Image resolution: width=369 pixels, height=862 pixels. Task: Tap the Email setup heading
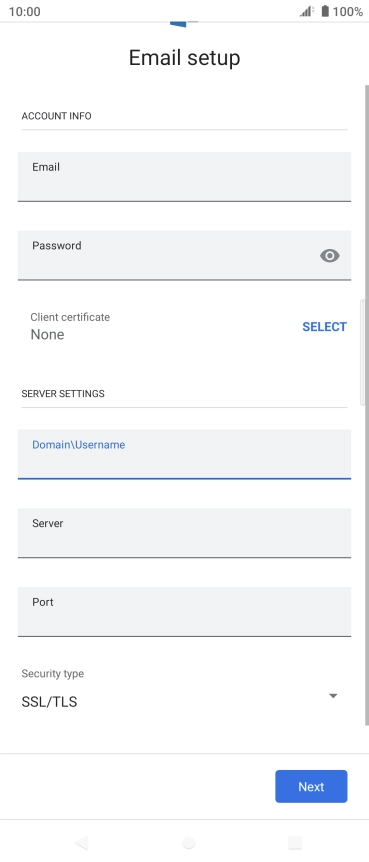click(184, 58)
